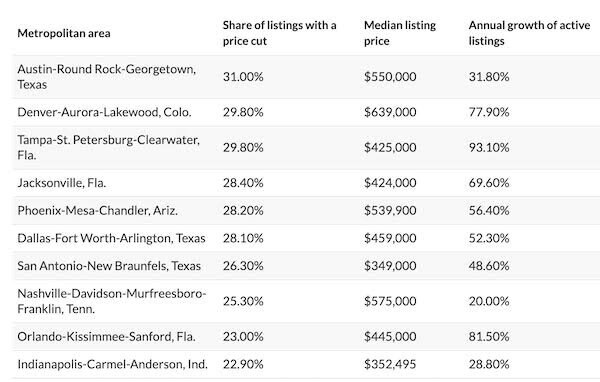Viewport: 600px width, 382px height.
Task: Click the $639,000 Denver listing price
Action: pyautogui.click(x=390, y=112)
